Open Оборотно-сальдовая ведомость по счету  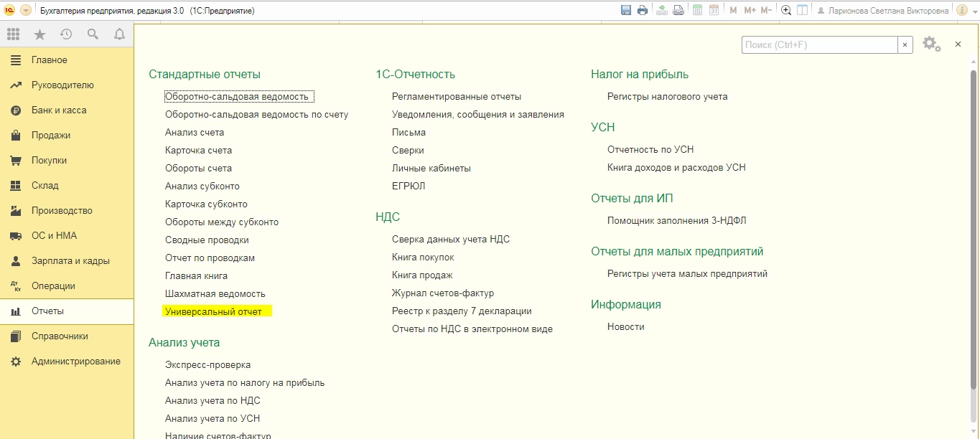256,114
